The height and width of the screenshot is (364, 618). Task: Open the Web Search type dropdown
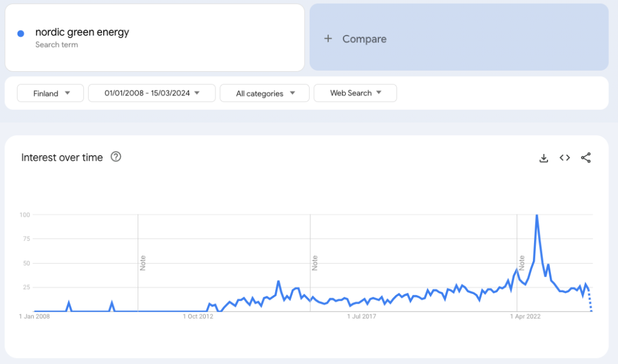pyautogui.click(x=355, y=93)
